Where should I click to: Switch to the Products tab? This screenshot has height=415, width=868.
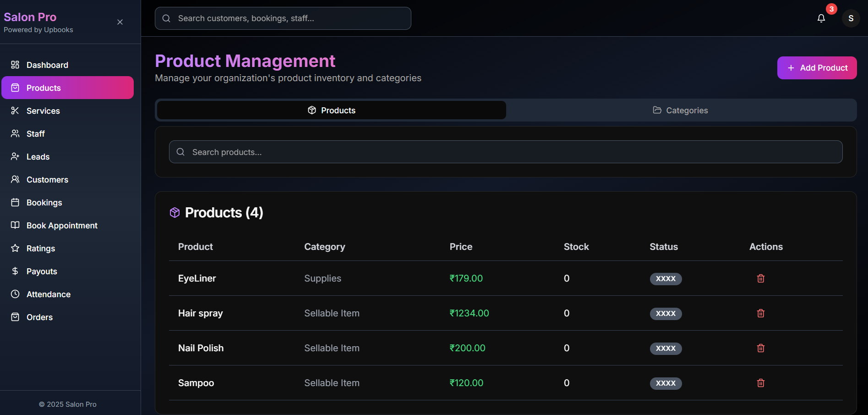(331, 110)
